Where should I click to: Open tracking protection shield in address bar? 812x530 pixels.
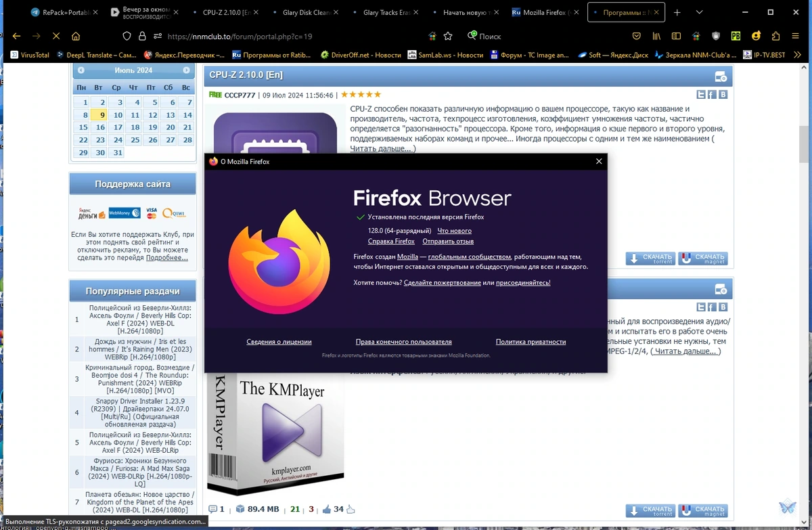pos(127,36)
